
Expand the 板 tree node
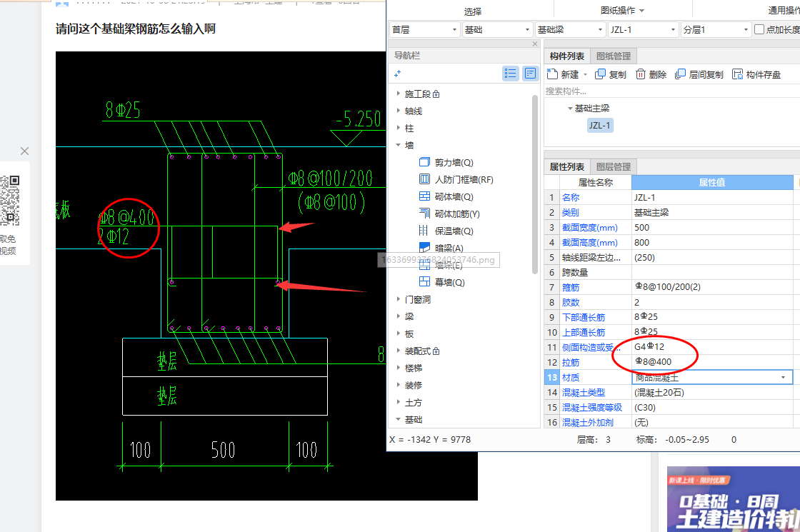pyautogui.click(x=398, y=333)
